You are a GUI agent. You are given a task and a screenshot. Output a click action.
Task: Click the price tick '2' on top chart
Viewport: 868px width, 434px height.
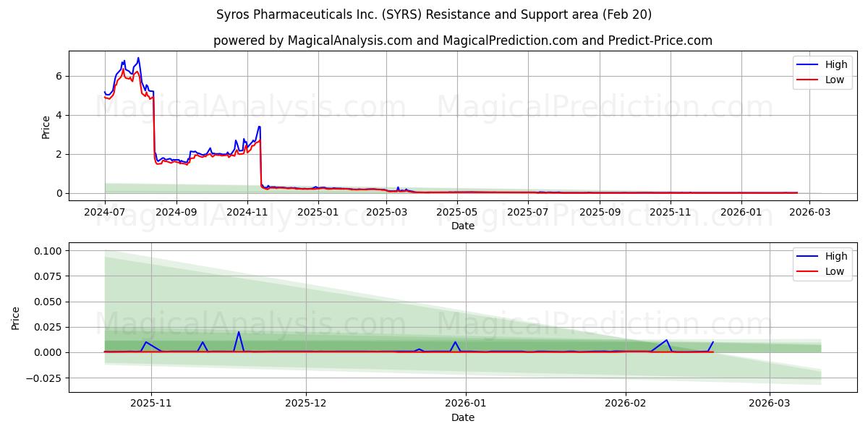point(61,154)
